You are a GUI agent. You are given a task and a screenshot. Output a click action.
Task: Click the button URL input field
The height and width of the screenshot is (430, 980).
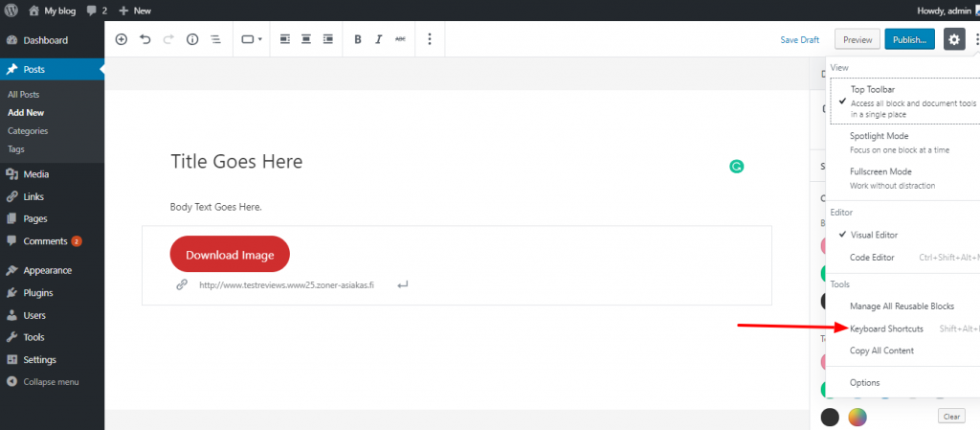pyautogui.click(x=287, y=285)
